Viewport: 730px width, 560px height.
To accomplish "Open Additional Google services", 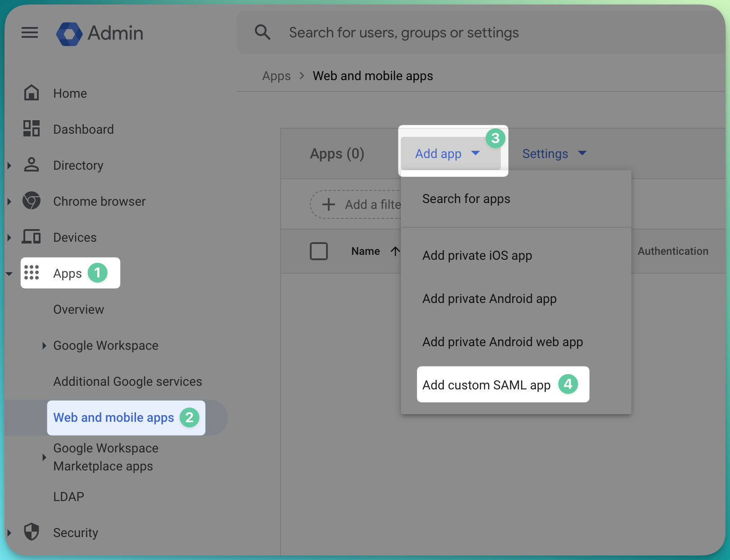I will click(128, 381).
